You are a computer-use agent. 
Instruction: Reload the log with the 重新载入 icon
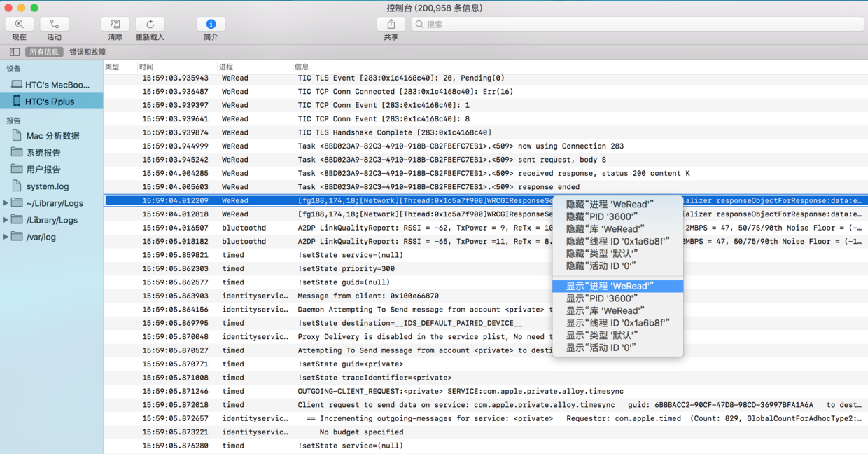point(150,23)
